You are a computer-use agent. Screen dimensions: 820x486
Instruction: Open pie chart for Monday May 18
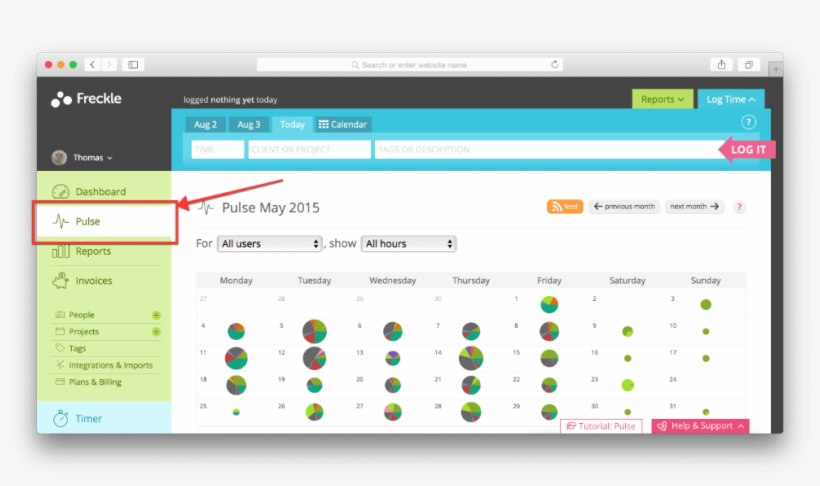pyautogui.click(x=236, y=385)
